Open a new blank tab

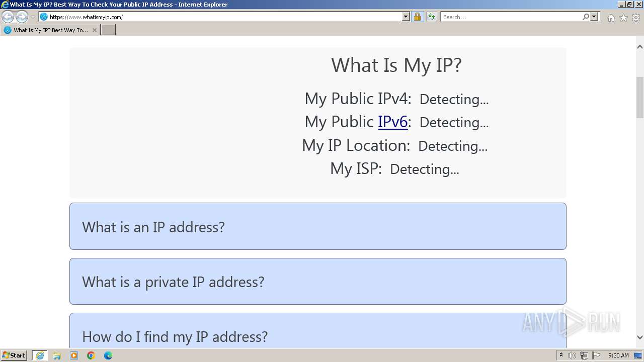coord(108,30)
